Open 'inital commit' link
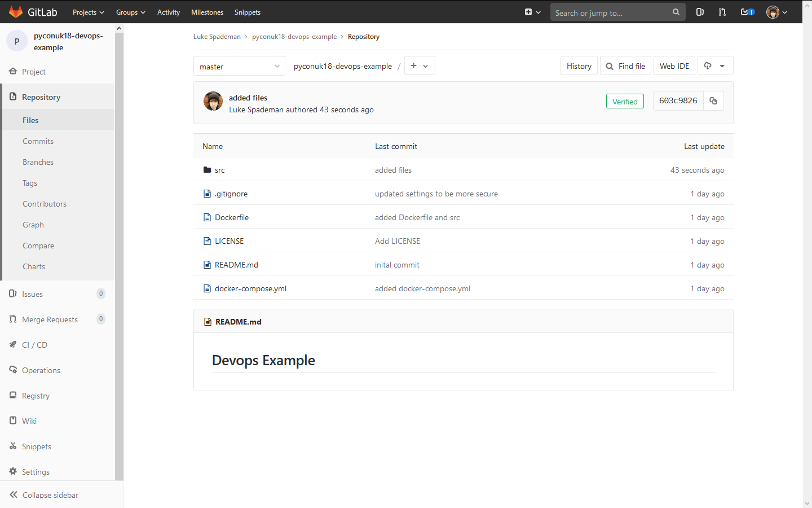Image resolution: width=812 pixels, height=508 pixels. tap(397, 265)
